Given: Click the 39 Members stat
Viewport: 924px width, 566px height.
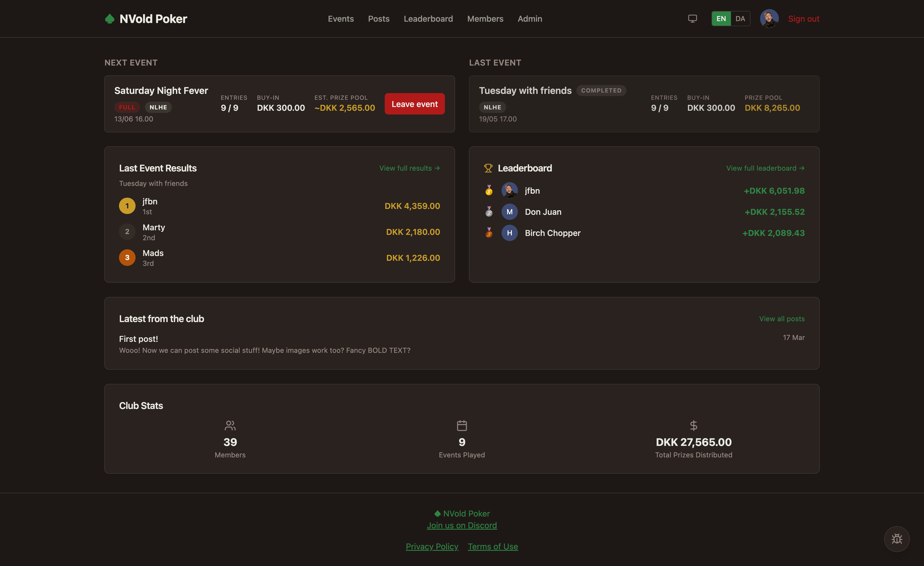Looking at the screenshot, I should [x=230, y=442].
